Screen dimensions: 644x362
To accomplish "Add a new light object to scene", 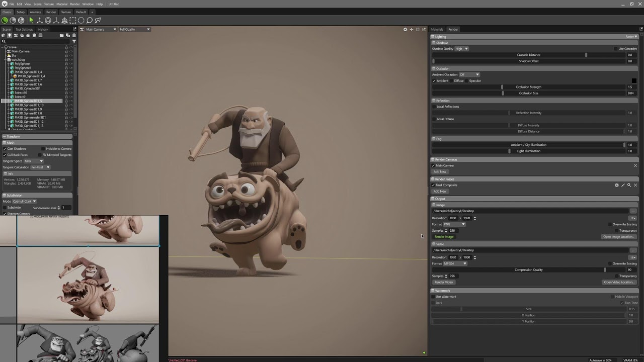I will (10, 35).
